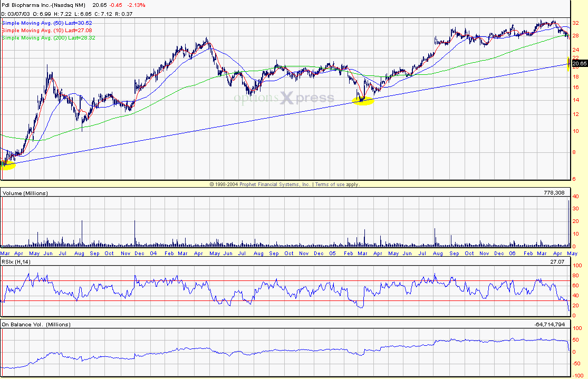
Task: Click the -64,714,794 on balance volume value
Action: pos(550,324)
